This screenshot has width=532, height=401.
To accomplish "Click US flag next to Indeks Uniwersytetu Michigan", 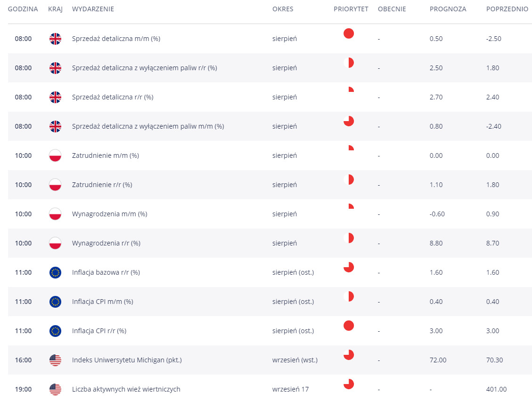I will tap(55, 360).
